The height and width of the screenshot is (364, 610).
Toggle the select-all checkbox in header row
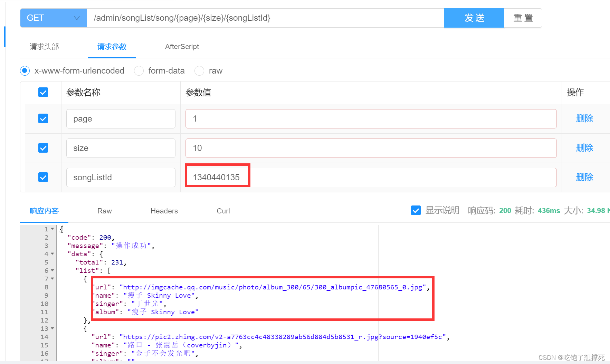(x=43, y=92)
